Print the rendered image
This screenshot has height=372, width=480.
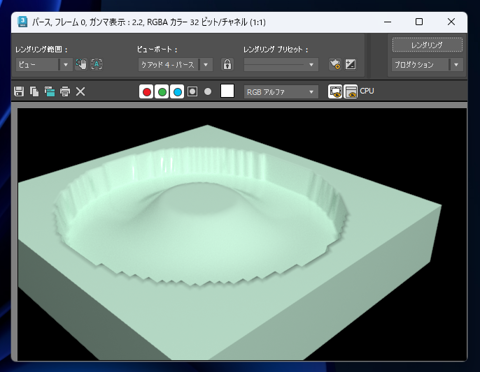click(65, 91)
